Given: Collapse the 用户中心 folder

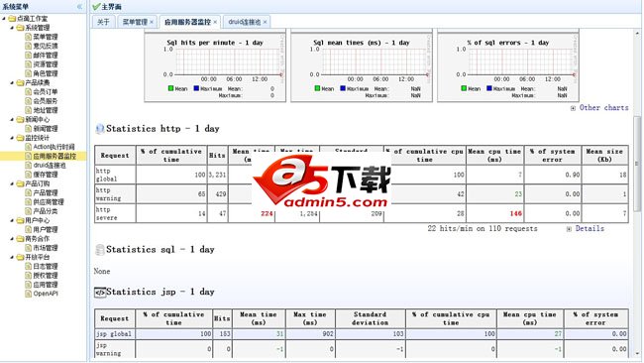Looking at the screenshot, I should pyautogui.click(x=12, y=220).
